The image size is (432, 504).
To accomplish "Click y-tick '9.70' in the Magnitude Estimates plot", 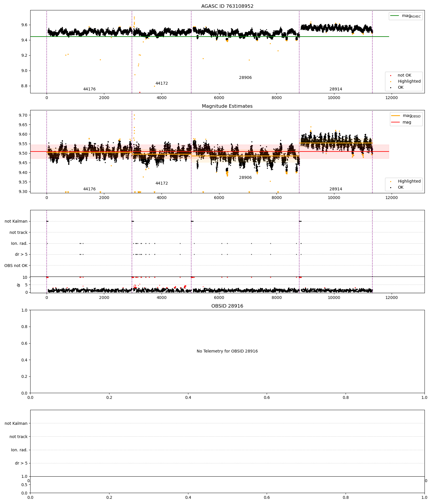I will (x=23, y=115).
